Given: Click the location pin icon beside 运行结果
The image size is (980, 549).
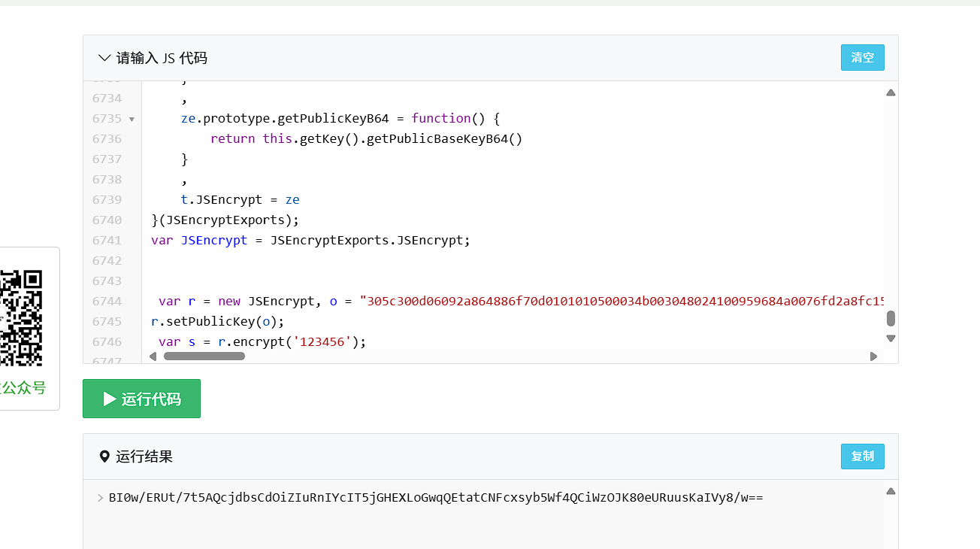Looking at the screenshot, I should [104, 456].
